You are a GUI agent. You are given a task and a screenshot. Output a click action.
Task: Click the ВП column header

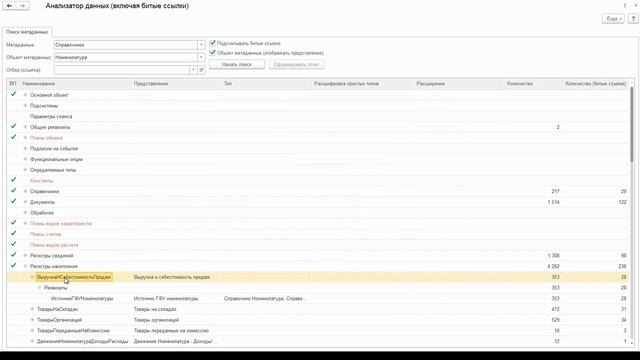pyautogui.click(x=13, y=84)
